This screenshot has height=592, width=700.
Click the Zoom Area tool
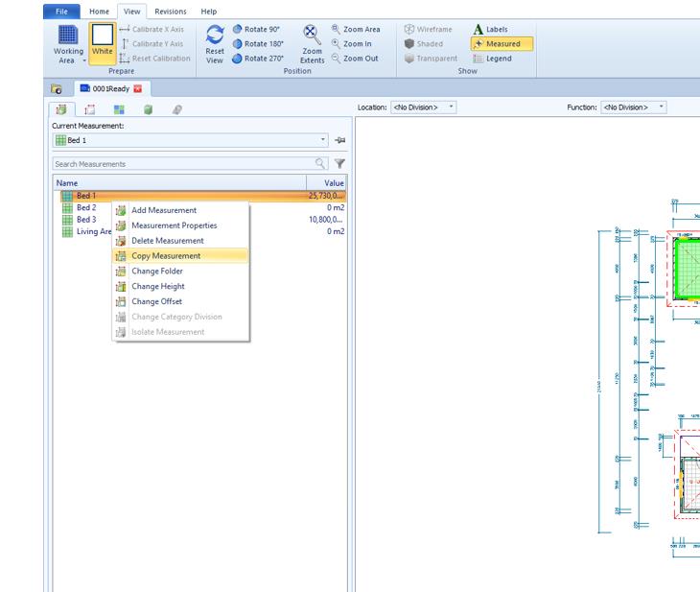pyautogui.click(x=355, y=30)
